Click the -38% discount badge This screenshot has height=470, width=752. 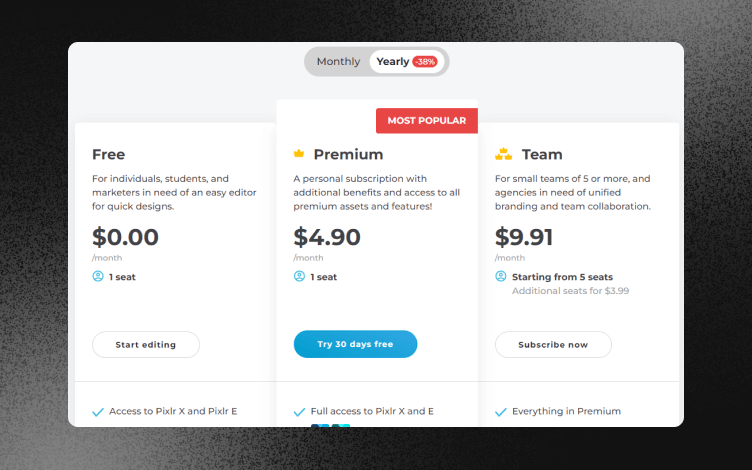(x=425, y=62)
